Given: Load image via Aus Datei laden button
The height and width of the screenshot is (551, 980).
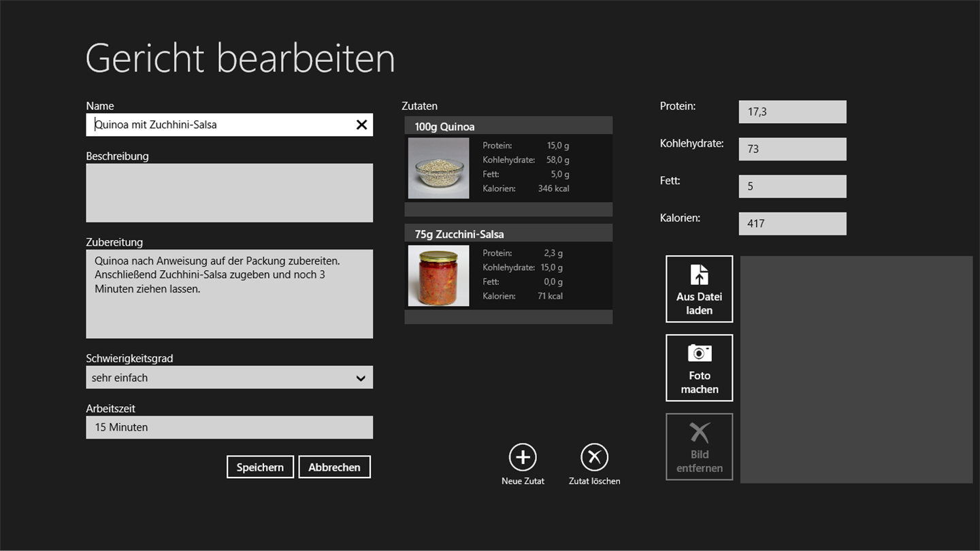Looking at the screenshot, I should pos(699,289).
